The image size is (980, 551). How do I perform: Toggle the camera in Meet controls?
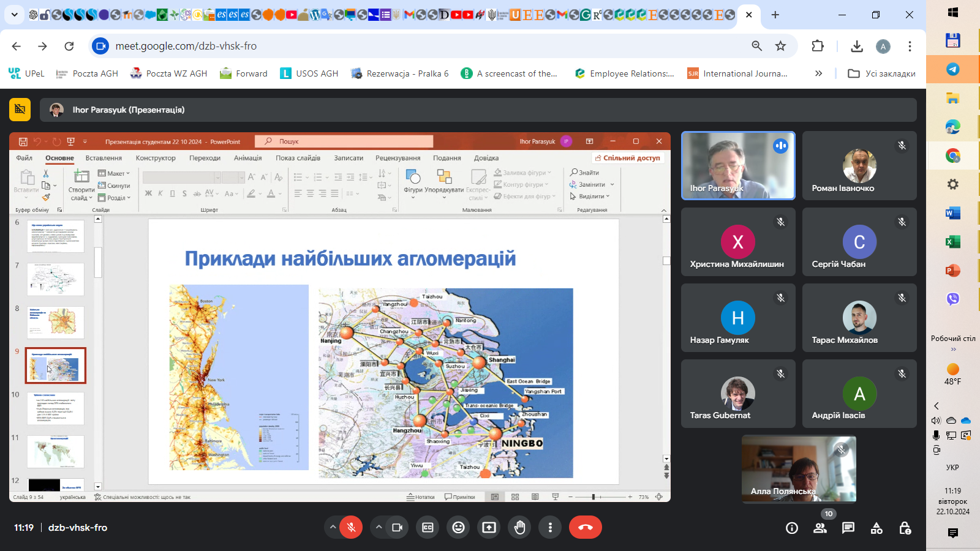click(397, 527)
